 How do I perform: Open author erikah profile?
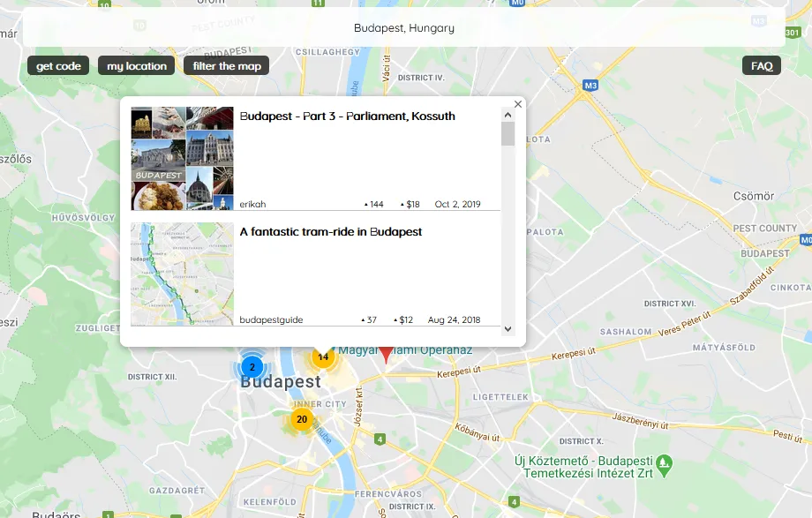point(252,204)
